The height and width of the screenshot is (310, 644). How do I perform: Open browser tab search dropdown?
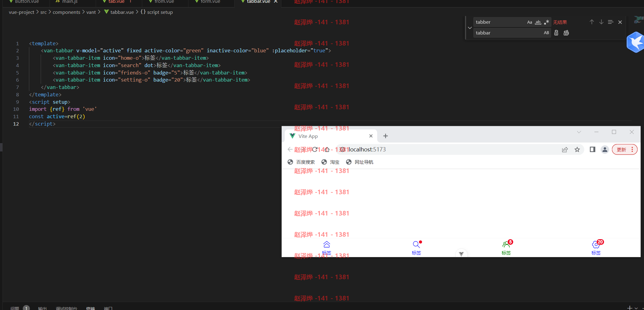[x=579, y=132]
